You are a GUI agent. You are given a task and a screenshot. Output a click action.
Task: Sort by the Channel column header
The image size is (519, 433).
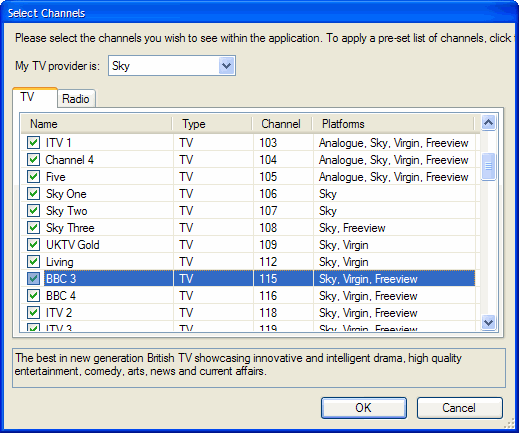282,124
